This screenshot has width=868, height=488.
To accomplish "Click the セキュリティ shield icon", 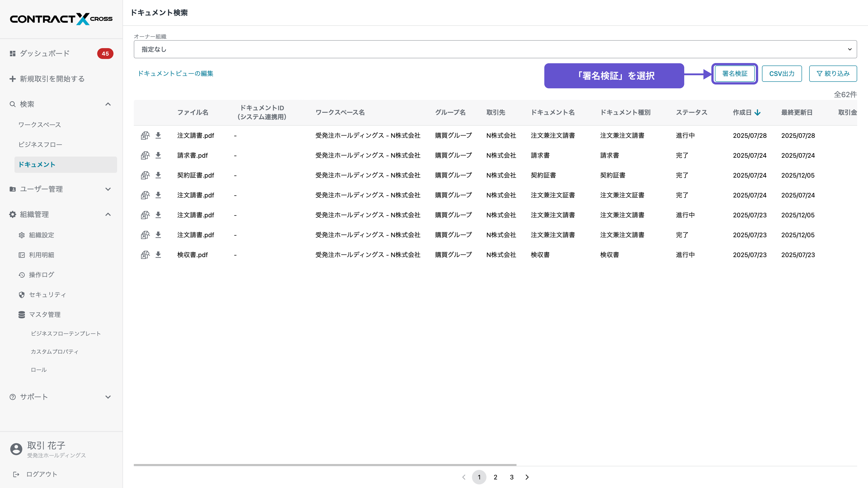I will [21, 295].
